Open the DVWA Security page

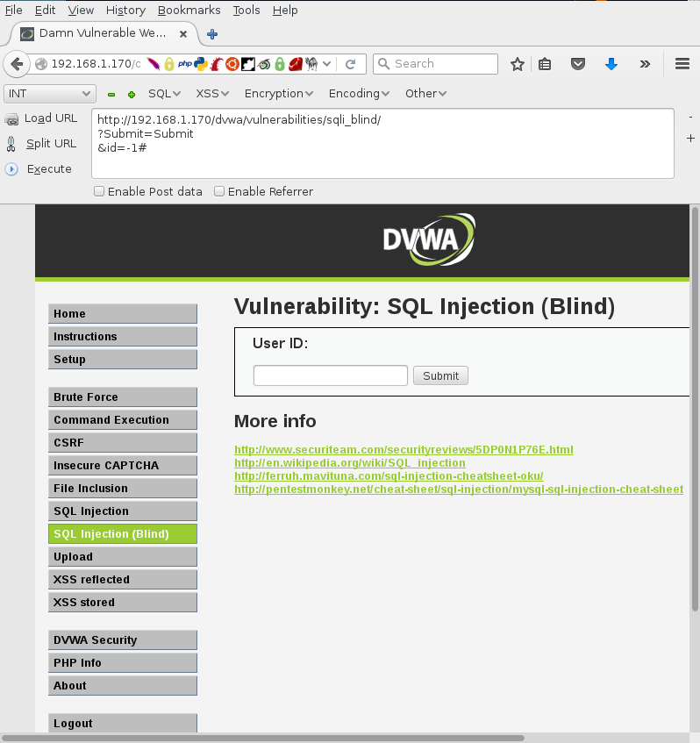[x=123, y=640]
